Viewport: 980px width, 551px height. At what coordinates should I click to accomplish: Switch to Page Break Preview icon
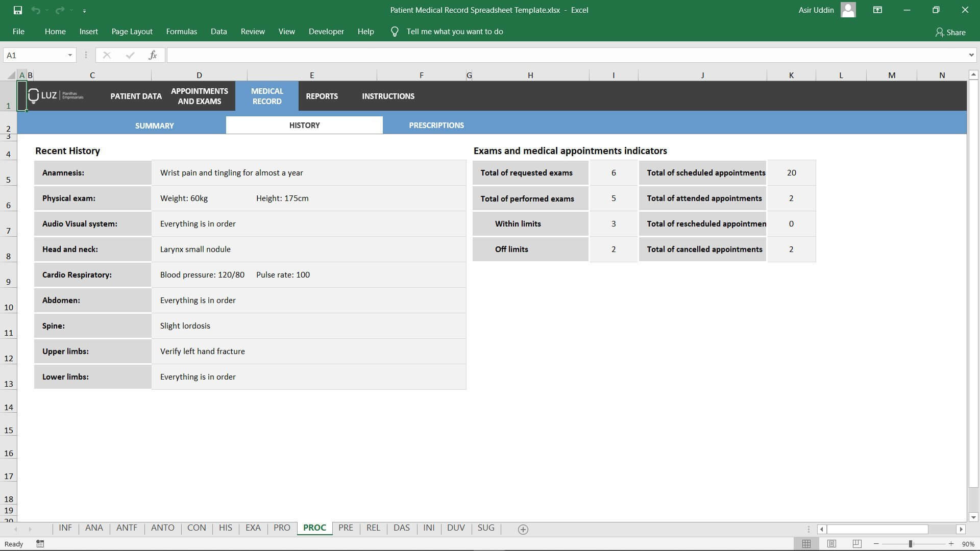click(857, 544)
